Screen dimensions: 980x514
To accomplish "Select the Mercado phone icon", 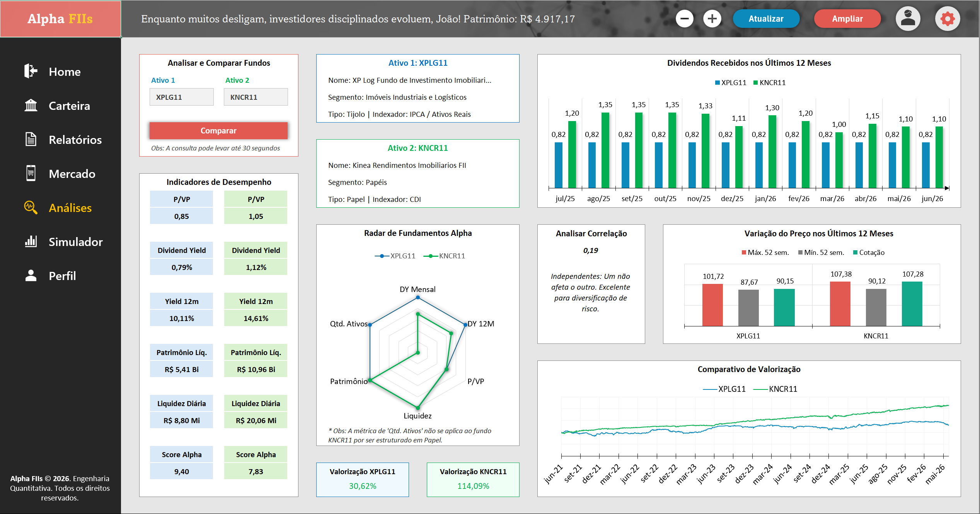I will point(31,173).
